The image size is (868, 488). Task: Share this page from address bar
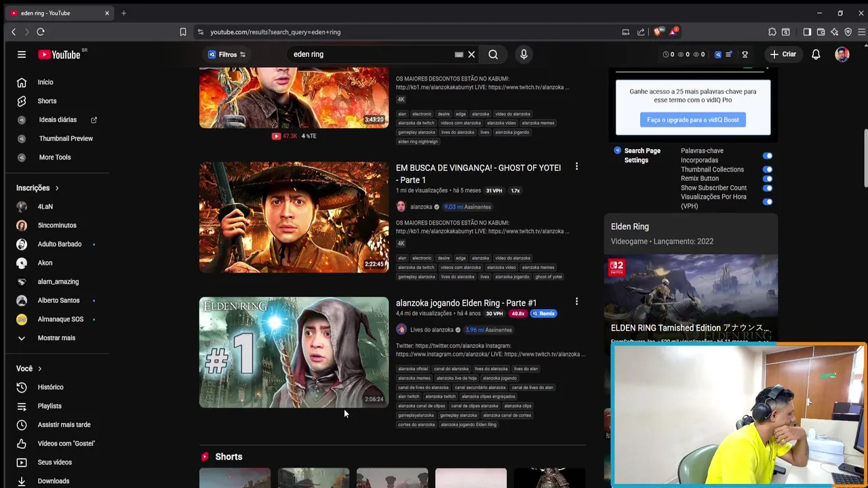[641, 32]
